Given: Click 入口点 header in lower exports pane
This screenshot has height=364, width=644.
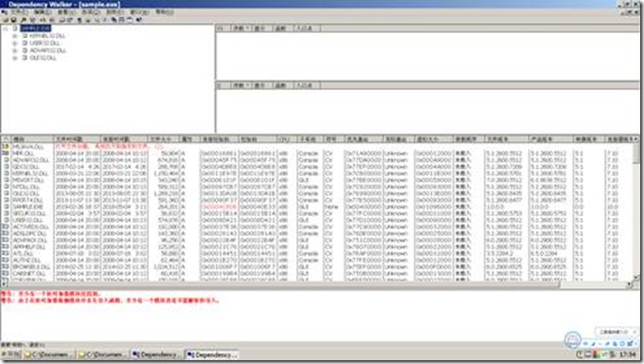Looking at the screenshot, I should 307,85.
